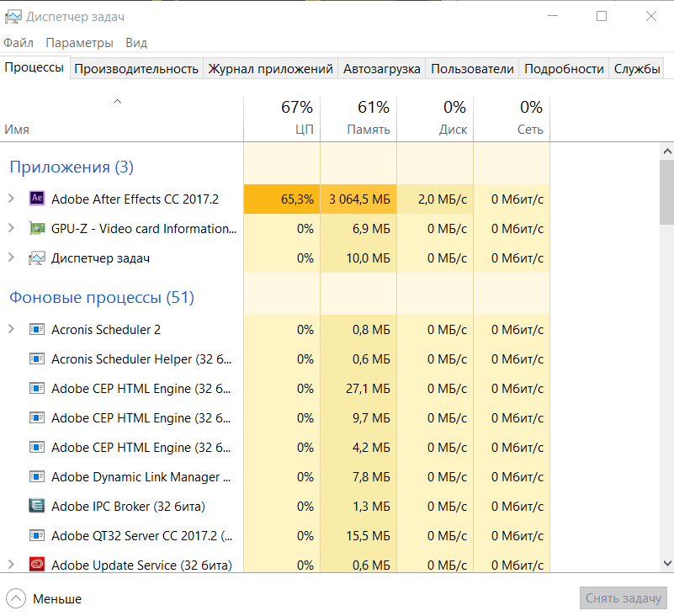Screen dimensions: 674x616
Task: Click the Диспетчер задач process row icon
Action: (x=37, y=258)
